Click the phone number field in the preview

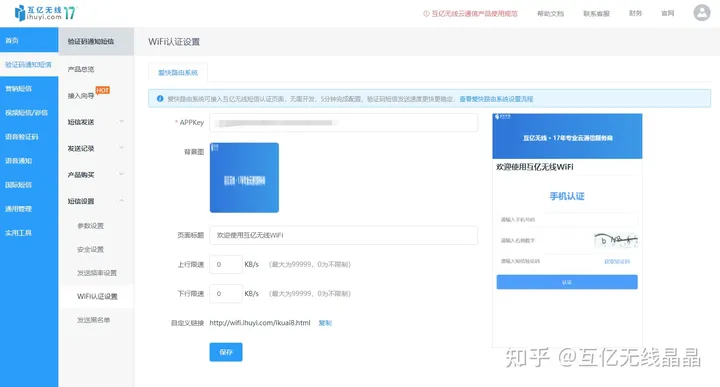pyautogui.click(x=567, y=219)
